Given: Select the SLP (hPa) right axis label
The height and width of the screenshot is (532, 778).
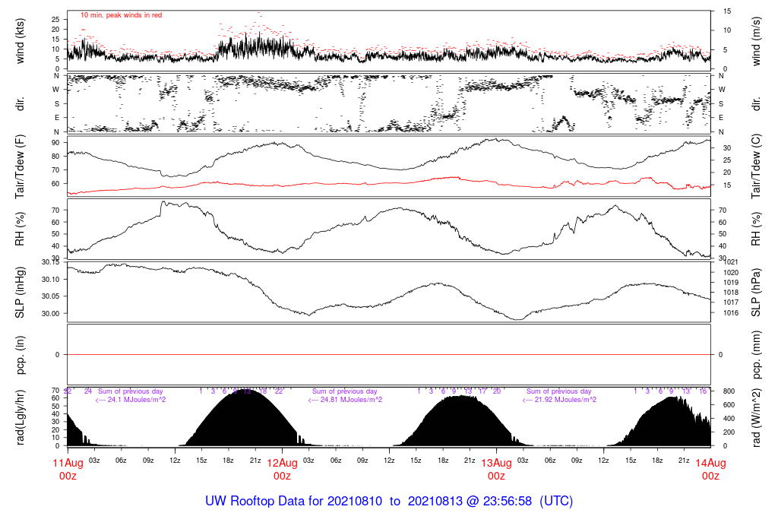Looking at the screenshot, I should tap(756, 292).
